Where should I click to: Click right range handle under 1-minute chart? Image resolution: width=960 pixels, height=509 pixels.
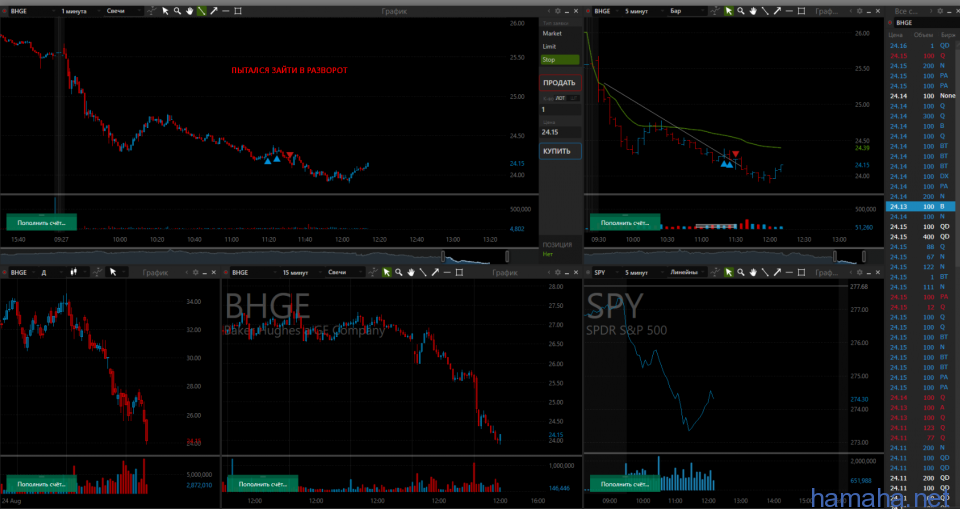(507, 255)
